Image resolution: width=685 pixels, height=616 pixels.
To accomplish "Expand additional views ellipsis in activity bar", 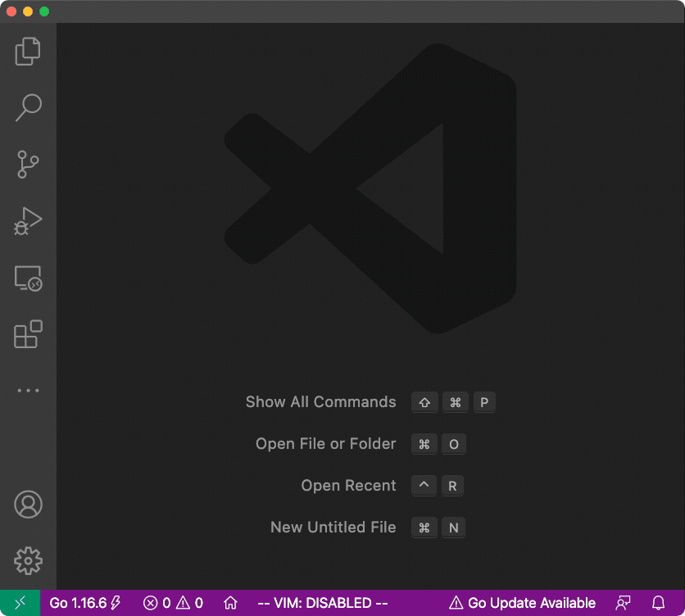I will click(28, 391).
